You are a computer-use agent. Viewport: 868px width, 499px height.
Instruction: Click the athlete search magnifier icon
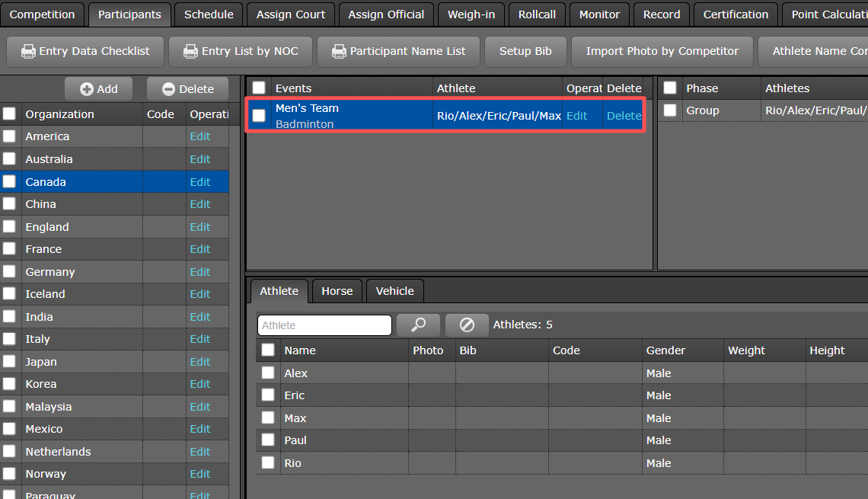tap(418, 325)
